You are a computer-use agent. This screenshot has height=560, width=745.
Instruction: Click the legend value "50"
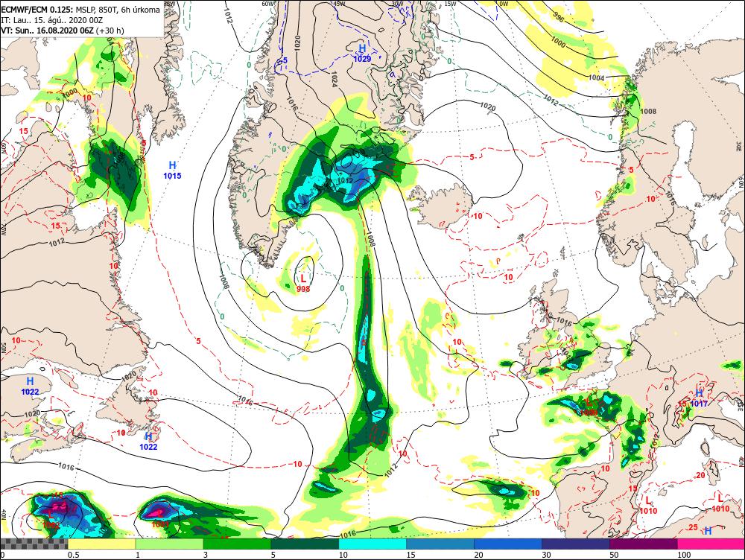pyautogui.click(x=615, y=555)
